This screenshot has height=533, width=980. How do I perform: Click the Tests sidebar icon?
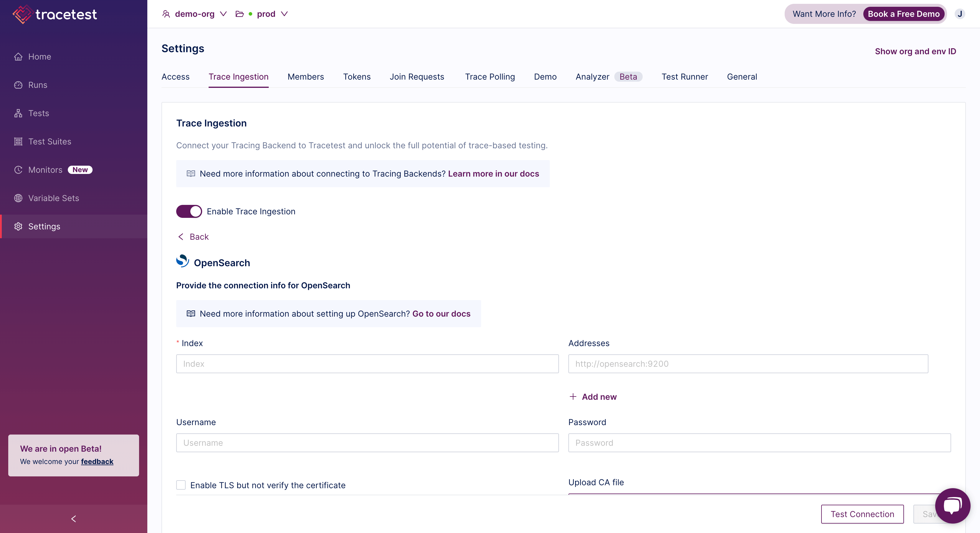[x=18, y=113]
